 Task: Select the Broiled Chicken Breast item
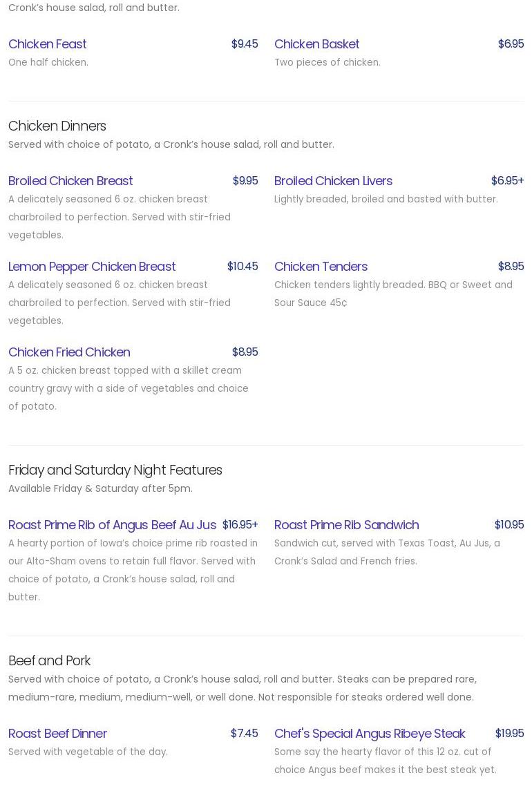coord(70,180)
